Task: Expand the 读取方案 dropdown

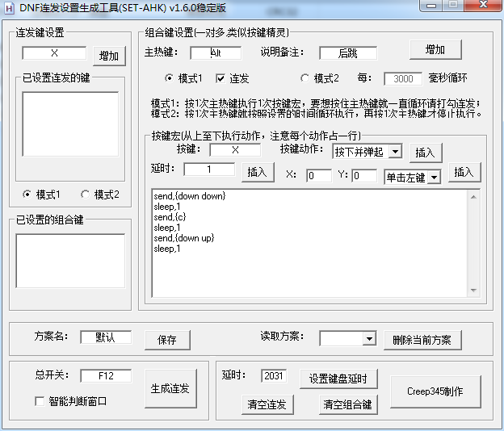Action: 370,338
